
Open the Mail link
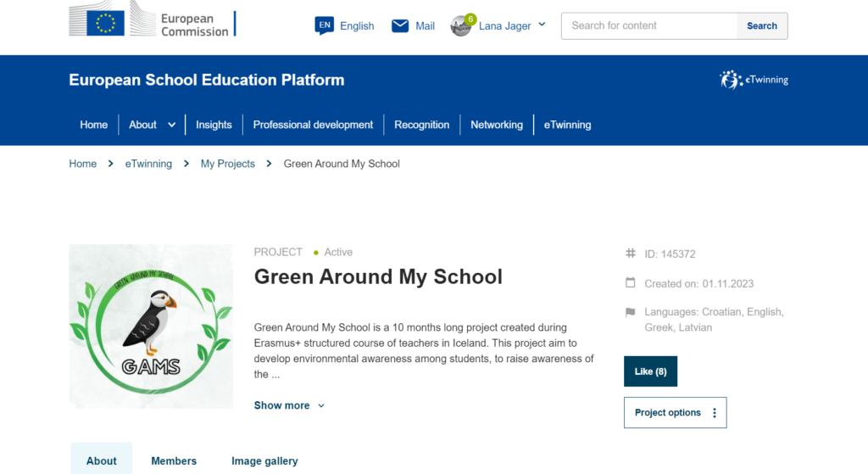coord(426,26)
